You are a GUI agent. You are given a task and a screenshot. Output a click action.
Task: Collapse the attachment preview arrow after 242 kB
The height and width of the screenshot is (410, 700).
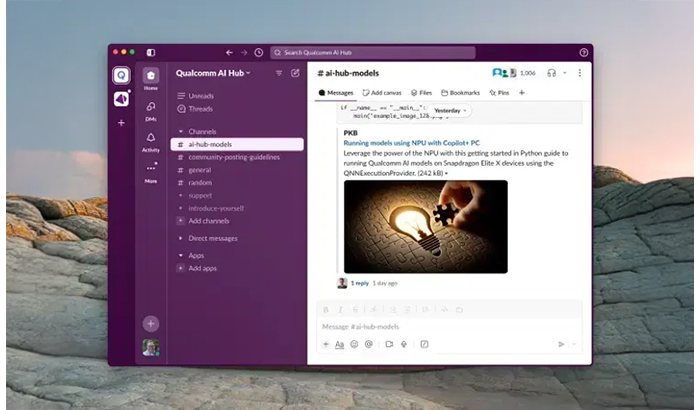tap(446, 174)
